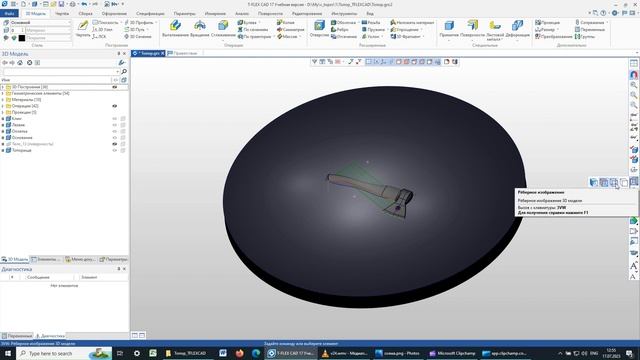
Task: Expand the Топорище body node
Action: 3,150
